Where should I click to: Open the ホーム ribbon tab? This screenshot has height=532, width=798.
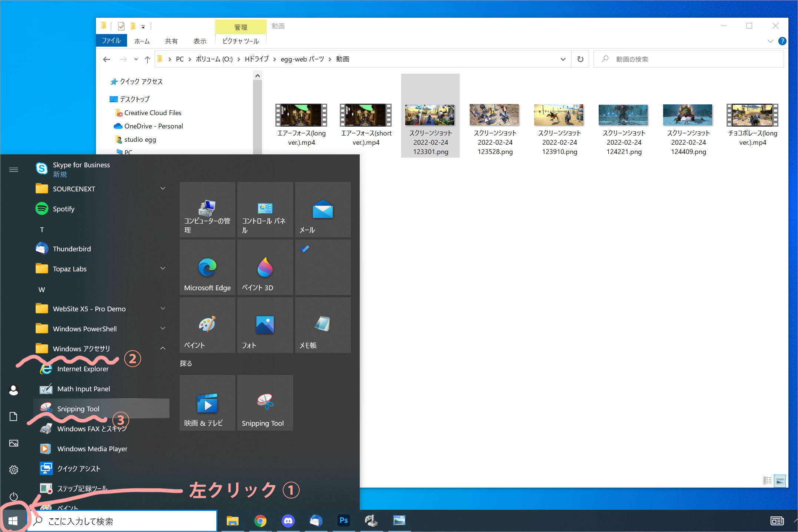[142, 41]
